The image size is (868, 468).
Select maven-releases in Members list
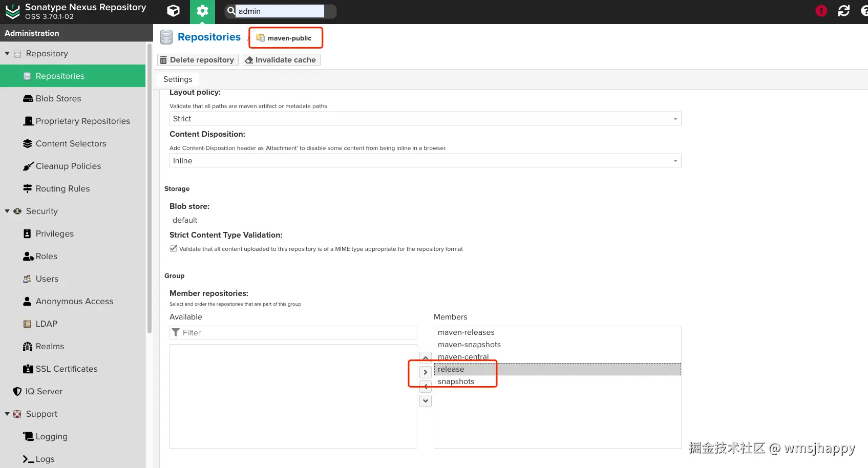[x=557, y=332]
